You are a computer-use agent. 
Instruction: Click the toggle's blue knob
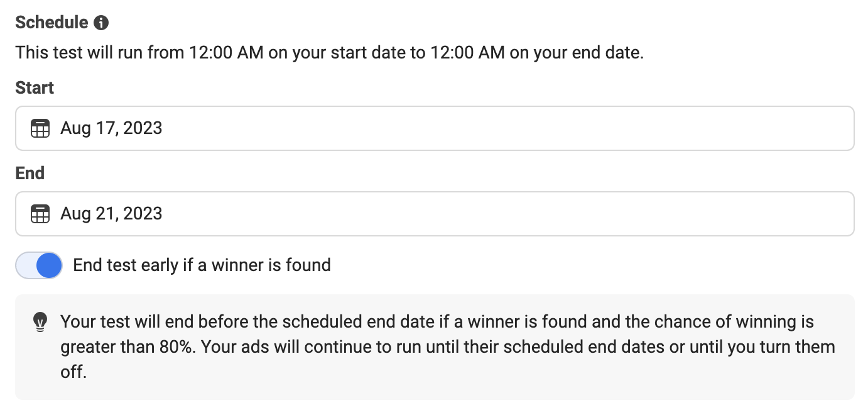tap(49, 265)
